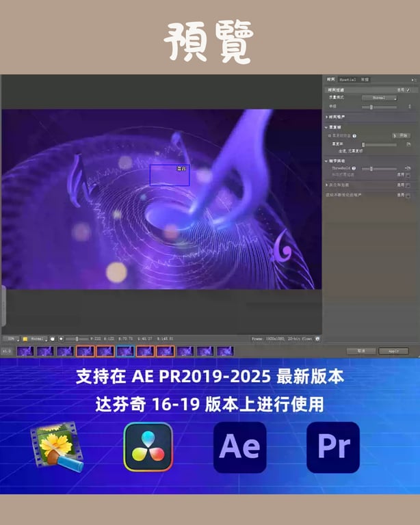
Task: Click the 开始 button
Action: (x=402, y=135)
